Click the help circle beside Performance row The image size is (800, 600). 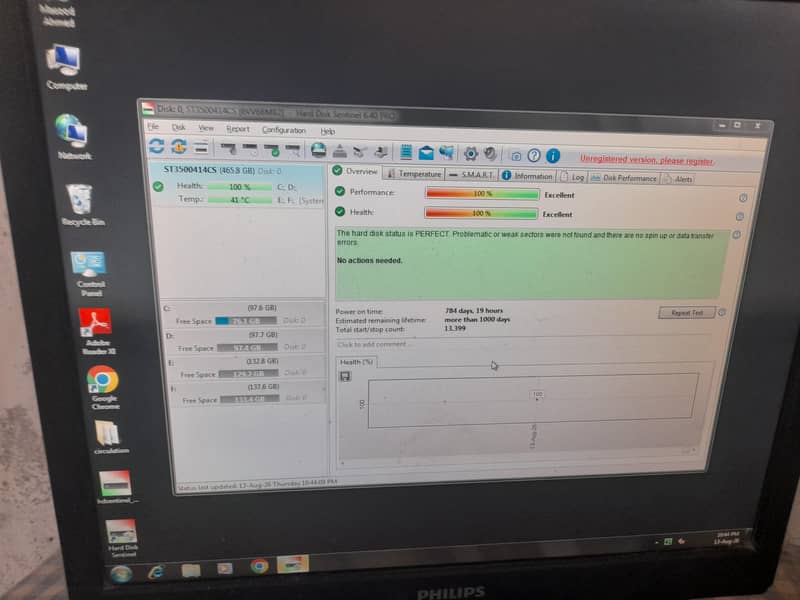[743, 198]
